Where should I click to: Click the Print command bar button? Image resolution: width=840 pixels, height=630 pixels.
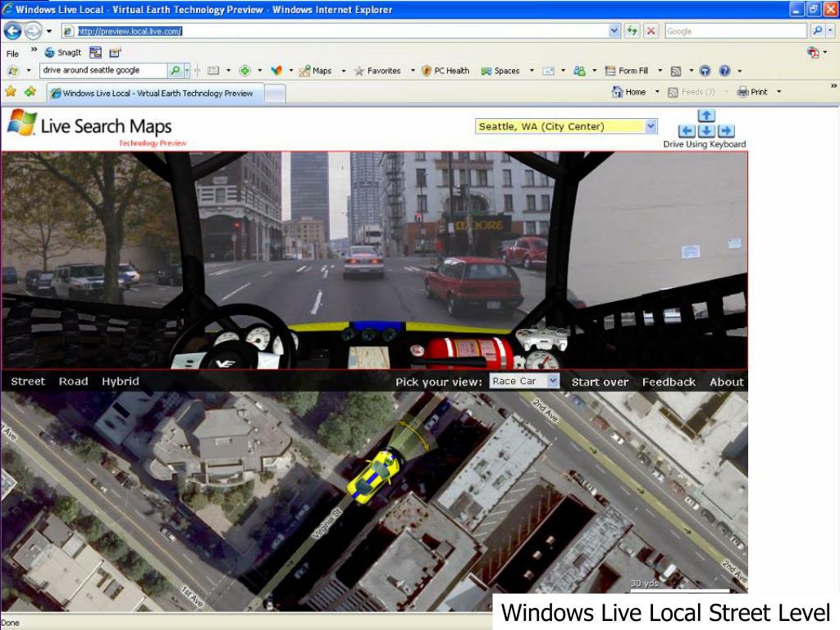point(753,92)
